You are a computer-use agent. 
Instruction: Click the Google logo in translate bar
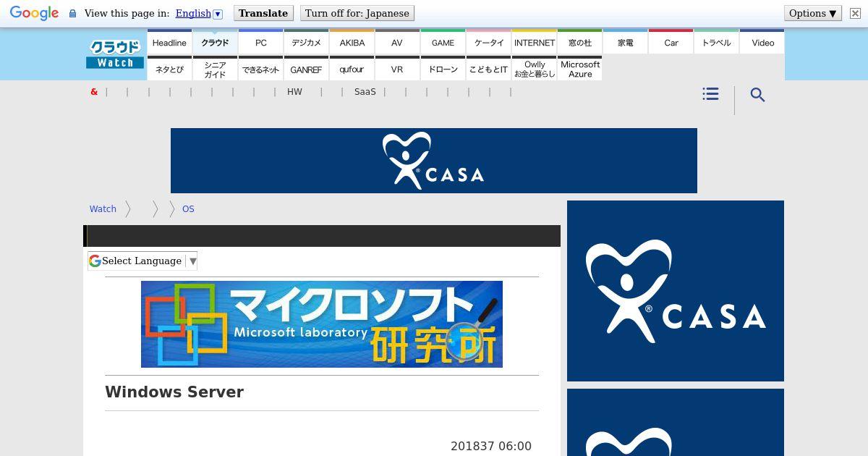click(x=34, y=14)
